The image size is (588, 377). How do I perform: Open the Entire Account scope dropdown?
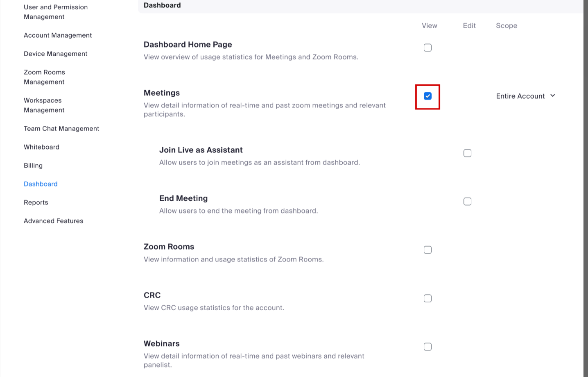pyautogui.click(x=525, y=96)
